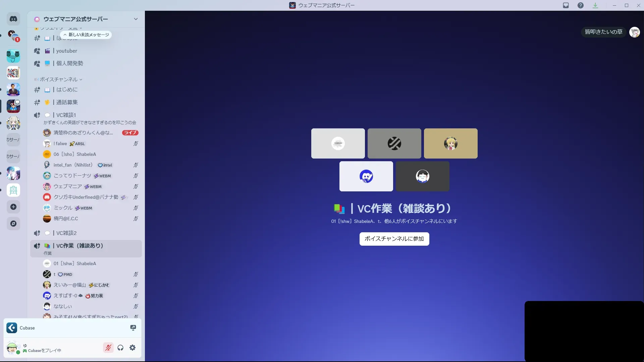Click the tan-colored participant tile
Image resolution: width=644 pixels, height=362 pixels.
click(x=450, y=143)
